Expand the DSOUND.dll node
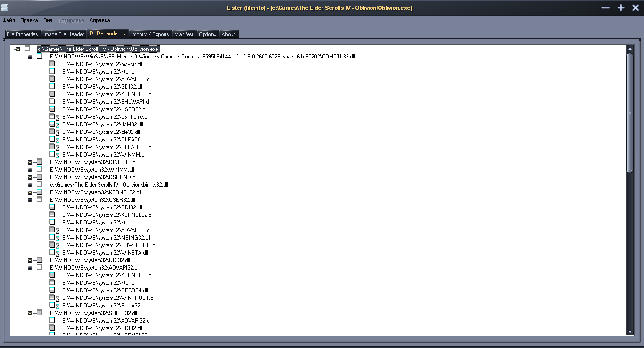 point(30,177)
